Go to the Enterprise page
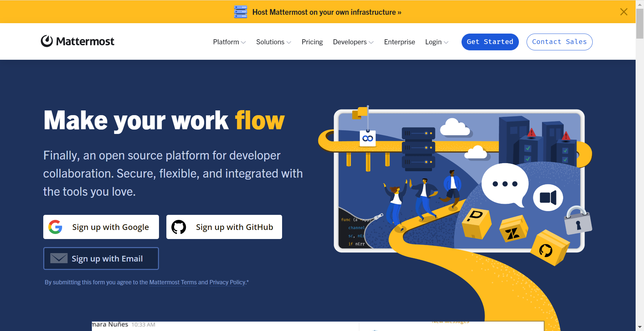644x331 pixels. (x=399, y=42)
